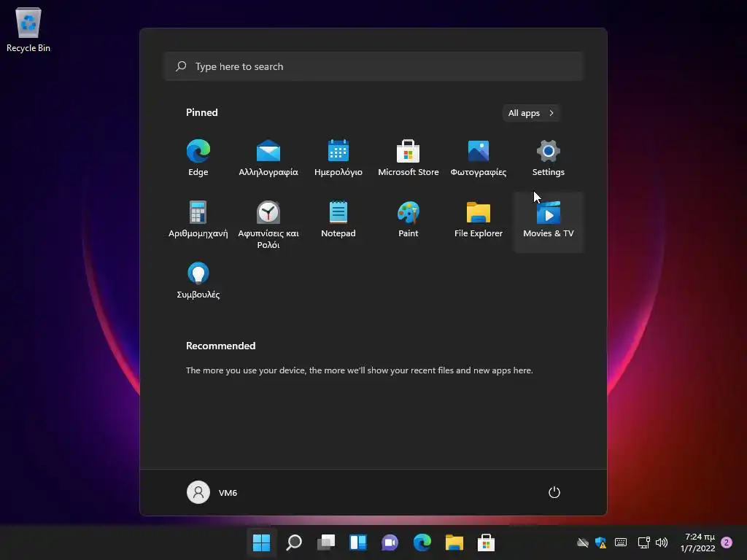Show All apps list

531,113
